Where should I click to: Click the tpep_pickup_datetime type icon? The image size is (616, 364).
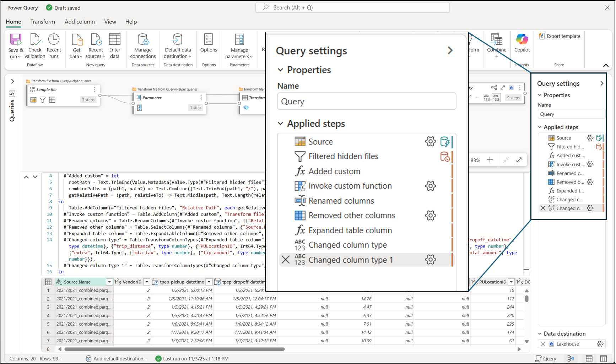coord(155,282)
